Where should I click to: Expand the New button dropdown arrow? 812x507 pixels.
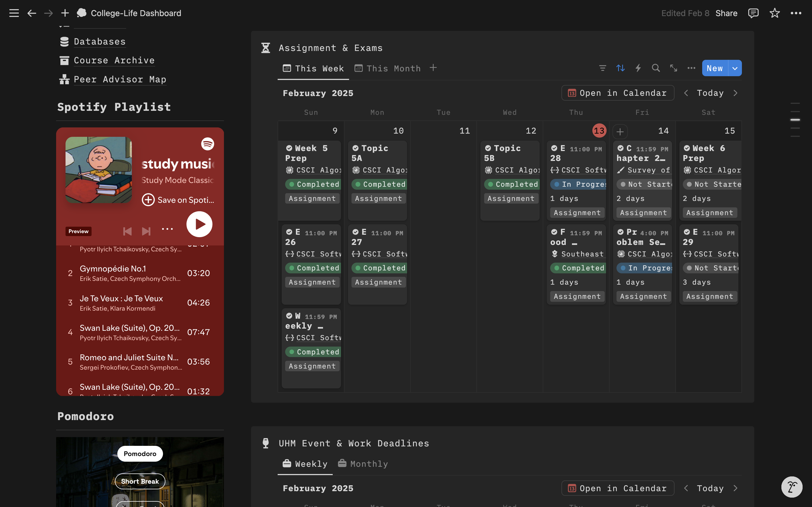pyautogui.click(x=735, y=68)
